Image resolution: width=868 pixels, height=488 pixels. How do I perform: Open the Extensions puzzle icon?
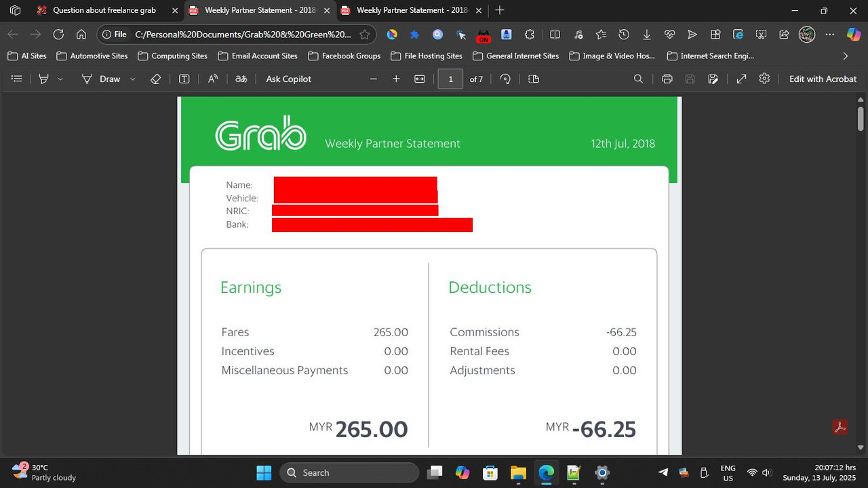pos(530,35)
